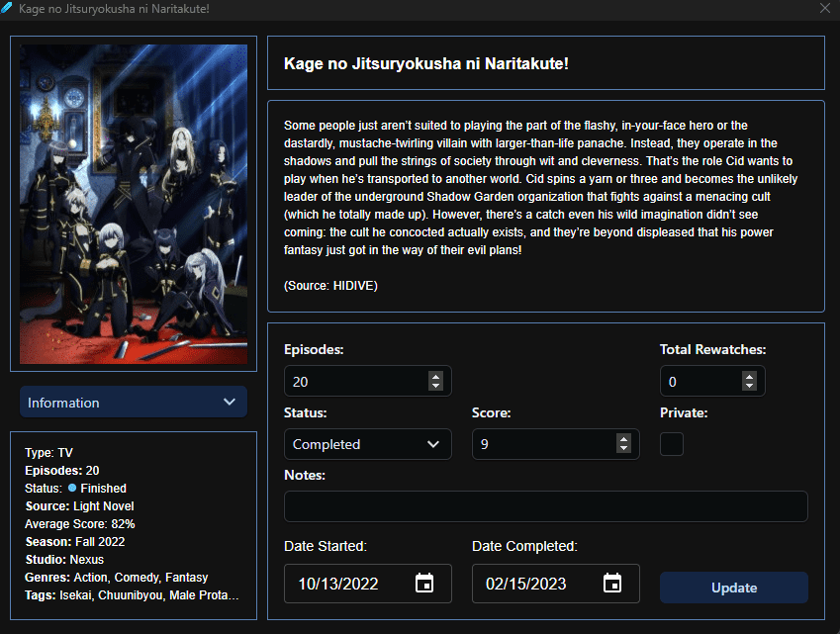Viewport: 840px width, 634px height.
Task: Open the Status dropdown showing Completed
Action: click(367, 444)
